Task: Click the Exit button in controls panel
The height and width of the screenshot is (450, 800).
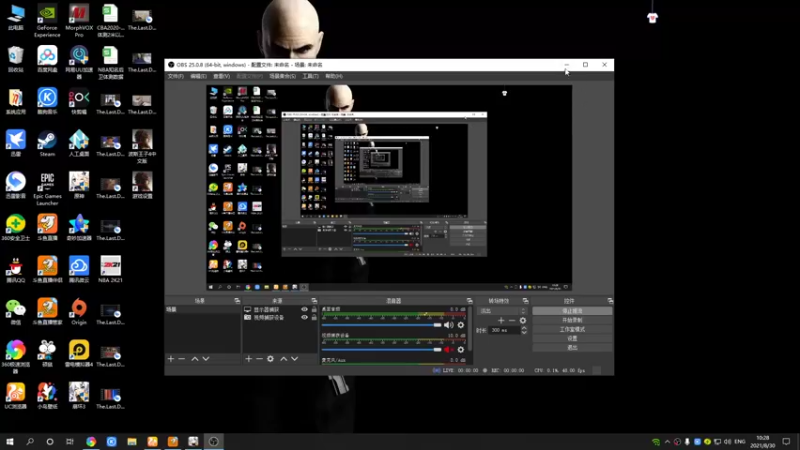Action: (x=572, y=347)
